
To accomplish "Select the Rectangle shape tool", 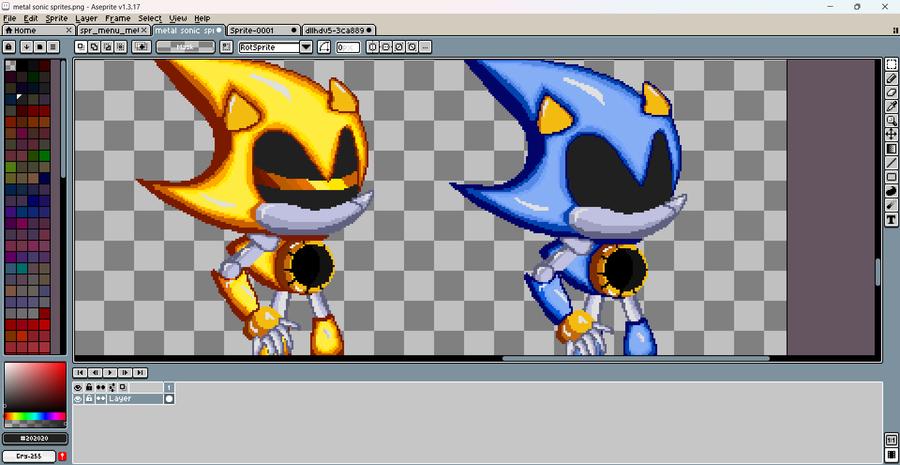I will 891,177.
